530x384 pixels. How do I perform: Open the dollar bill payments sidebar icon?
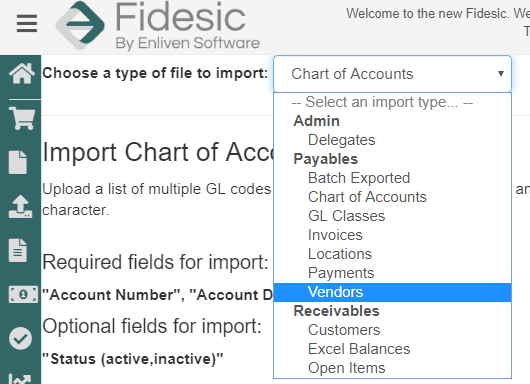coord(23,294)
